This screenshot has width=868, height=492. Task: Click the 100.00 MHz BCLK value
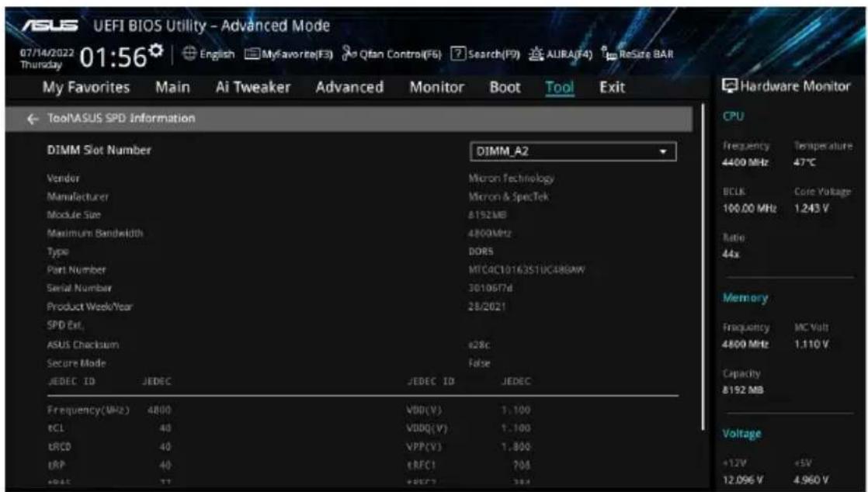click(x=749, y=209)
